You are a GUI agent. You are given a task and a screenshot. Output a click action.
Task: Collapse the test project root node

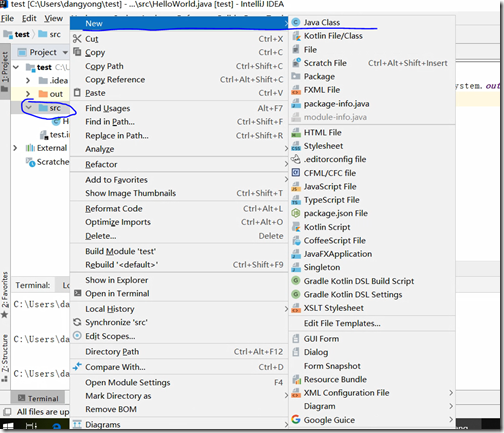pyautogui.click(x=16, y=67)
